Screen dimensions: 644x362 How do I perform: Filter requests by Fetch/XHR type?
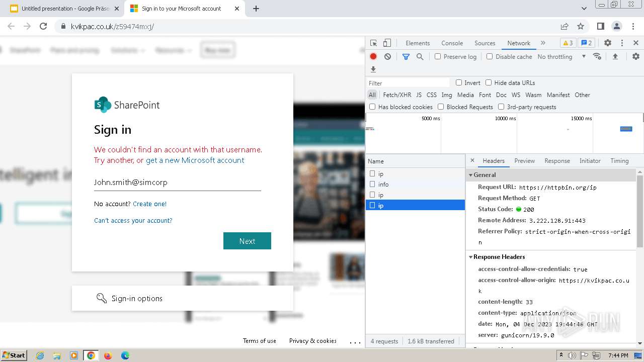397,95
